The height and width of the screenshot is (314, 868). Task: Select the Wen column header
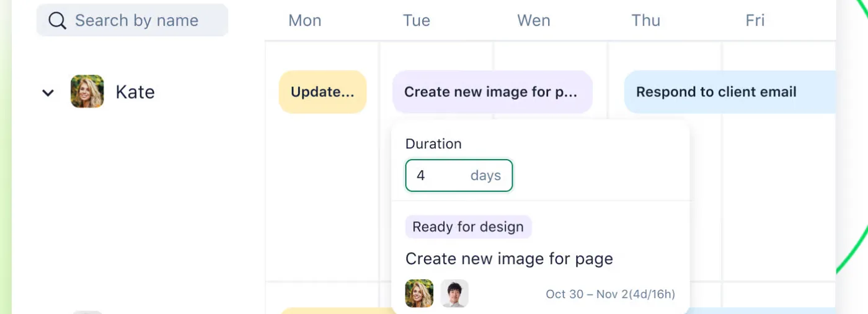point(534,20)
